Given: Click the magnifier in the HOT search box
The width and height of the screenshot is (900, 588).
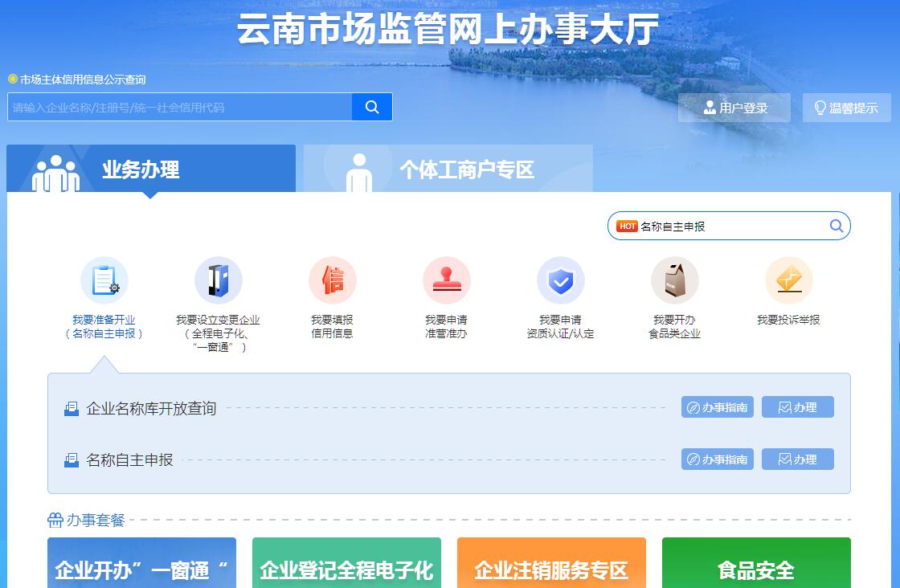Looking at the screenshot, I should click(x=837, y=226).
